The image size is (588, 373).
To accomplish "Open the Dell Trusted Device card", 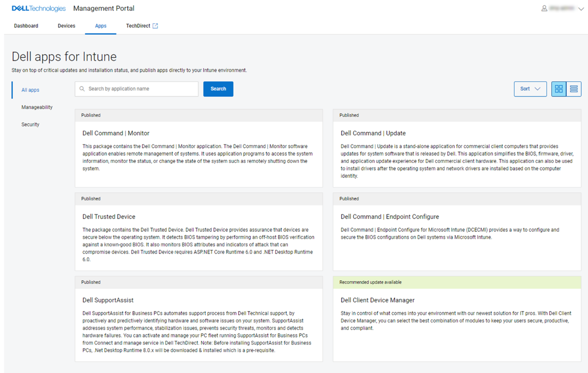I will (x=199, y=232).
